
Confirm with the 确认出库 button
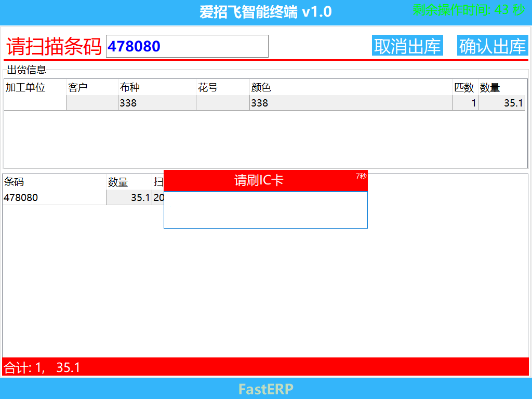coord(493,46)
